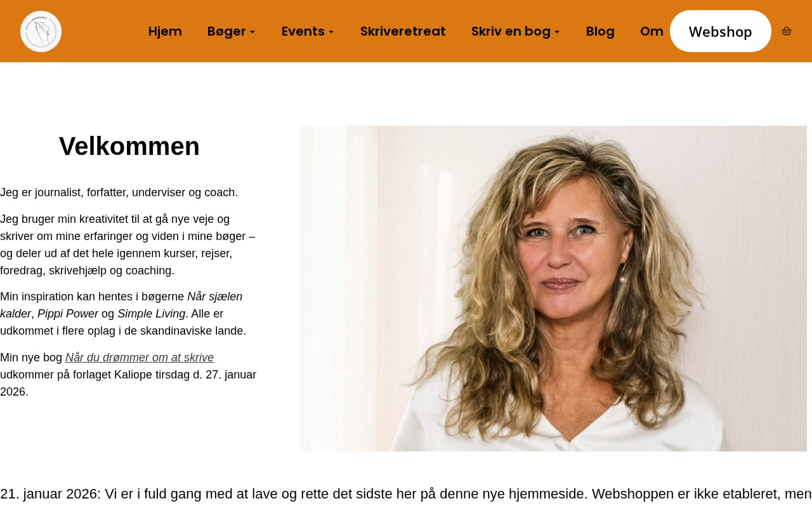812x508 pixels.
Task: Click the circular site logo
Action: pyautogui.click(x=41, y=31)
